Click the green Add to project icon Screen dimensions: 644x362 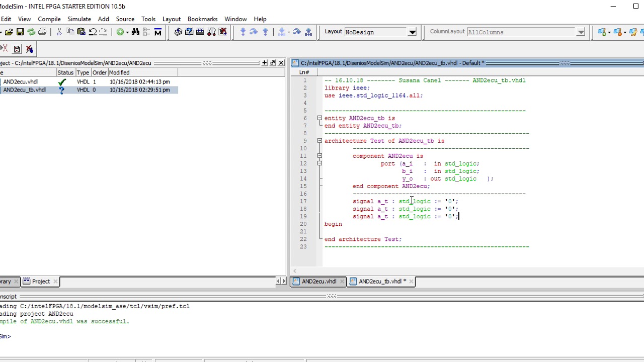tap(120, 32)
